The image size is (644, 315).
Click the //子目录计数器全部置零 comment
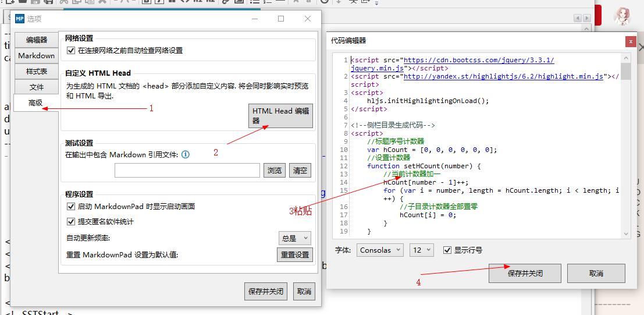[439, 207]
